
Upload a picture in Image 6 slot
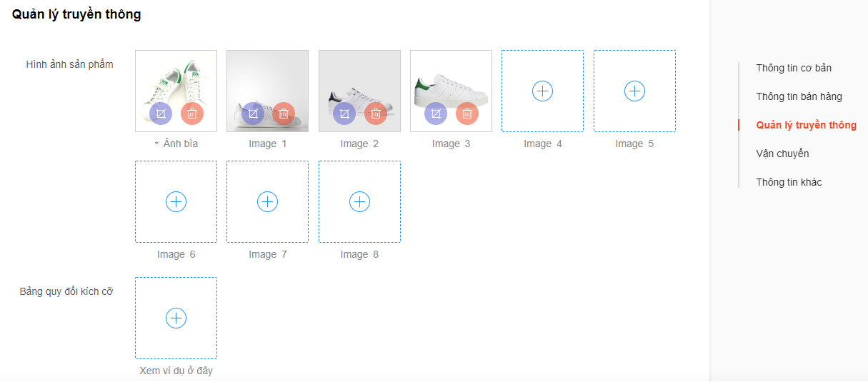176,202
